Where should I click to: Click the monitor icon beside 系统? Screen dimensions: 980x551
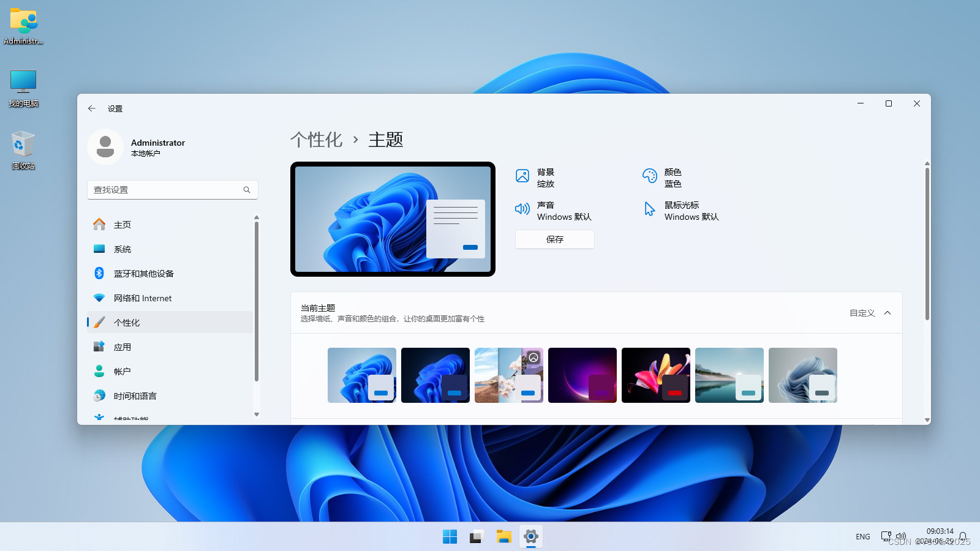(99, 249)
